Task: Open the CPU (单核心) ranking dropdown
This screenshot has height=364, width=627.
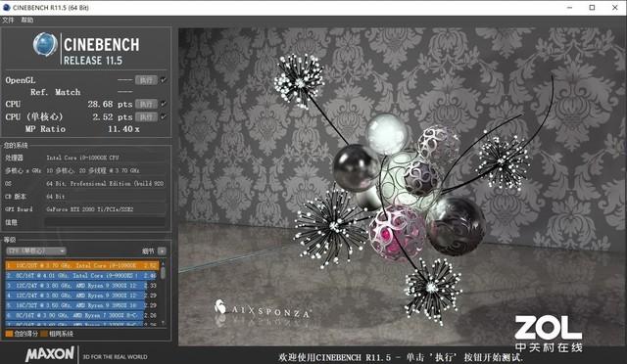Action: coord(36,250)
